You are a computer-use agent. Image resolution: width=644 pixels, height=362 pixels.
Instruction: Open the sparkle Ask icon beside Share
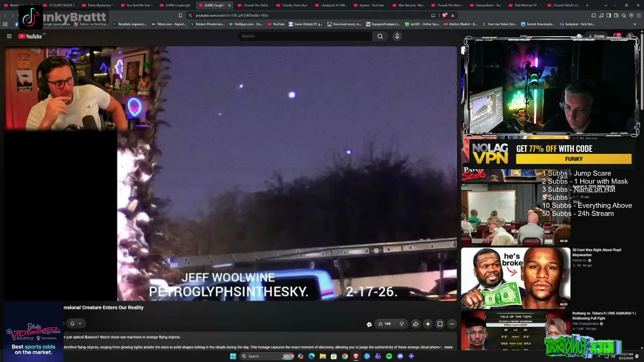pos(428,324)
